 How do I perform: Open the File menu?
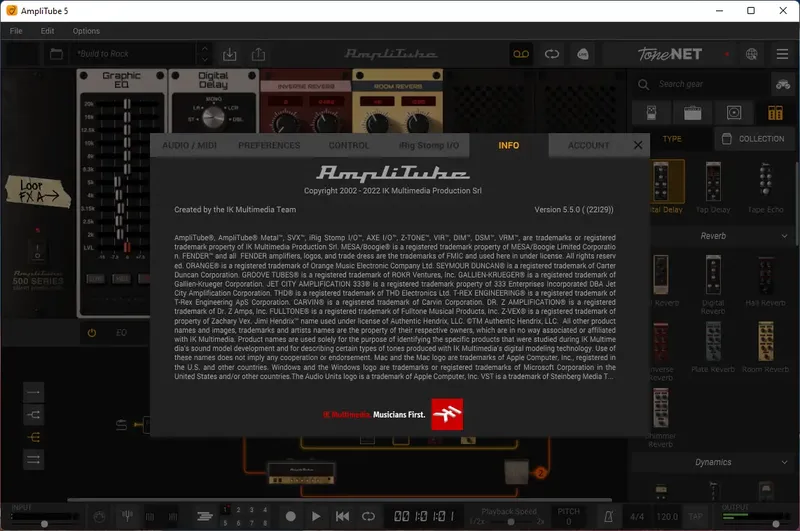coord(16,31)
